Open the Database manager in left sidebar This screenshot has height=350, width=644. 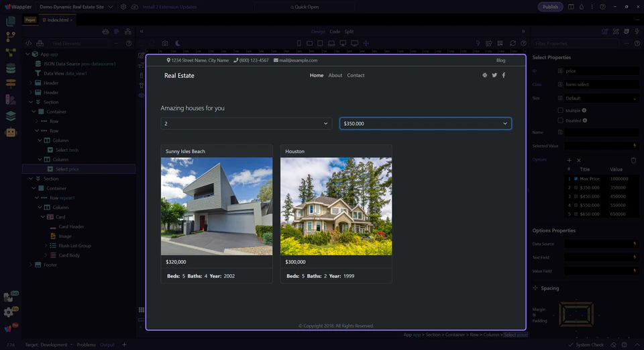pos(10,68)
